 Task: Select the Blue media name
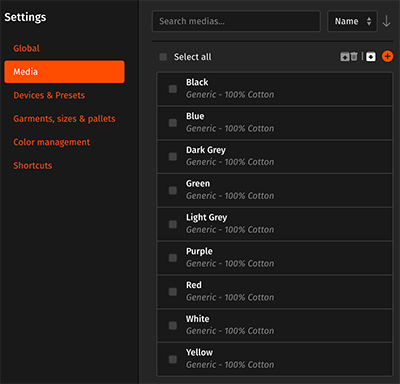tap(195, 116)
